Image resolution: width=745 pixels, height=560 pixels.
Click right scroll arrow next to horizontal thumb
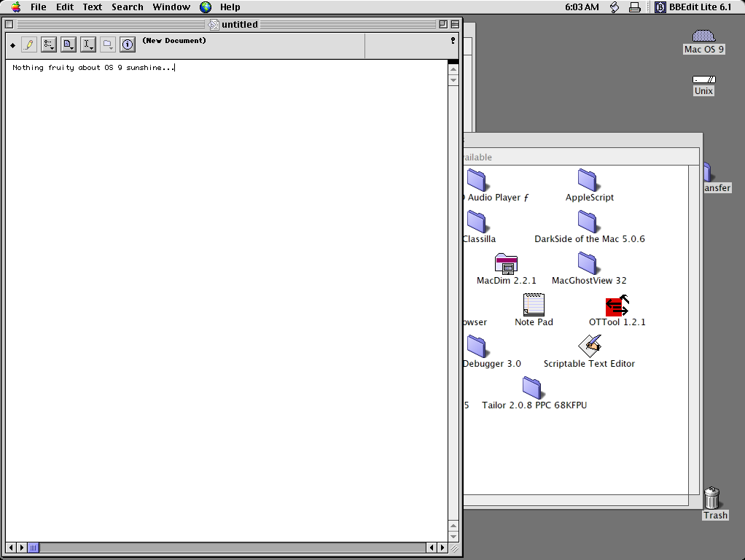pos(22,548)
